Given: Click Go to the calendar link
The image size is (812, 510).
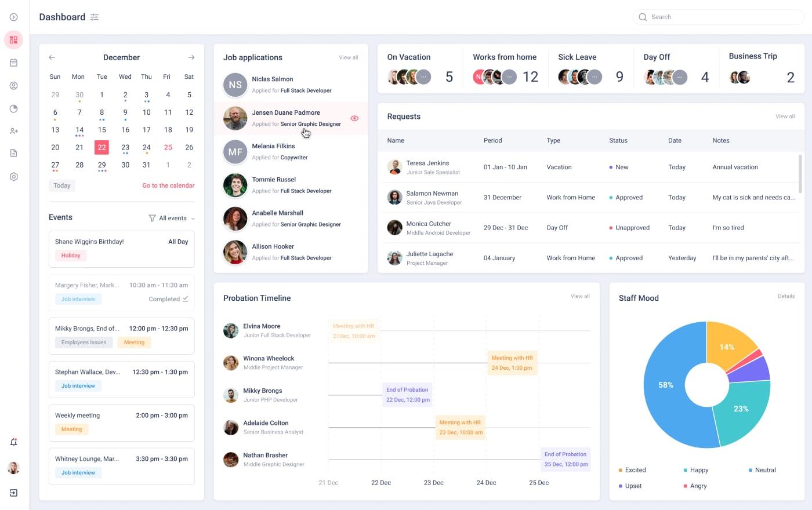Looking at the screenshot, I should [x=168, y=185].
